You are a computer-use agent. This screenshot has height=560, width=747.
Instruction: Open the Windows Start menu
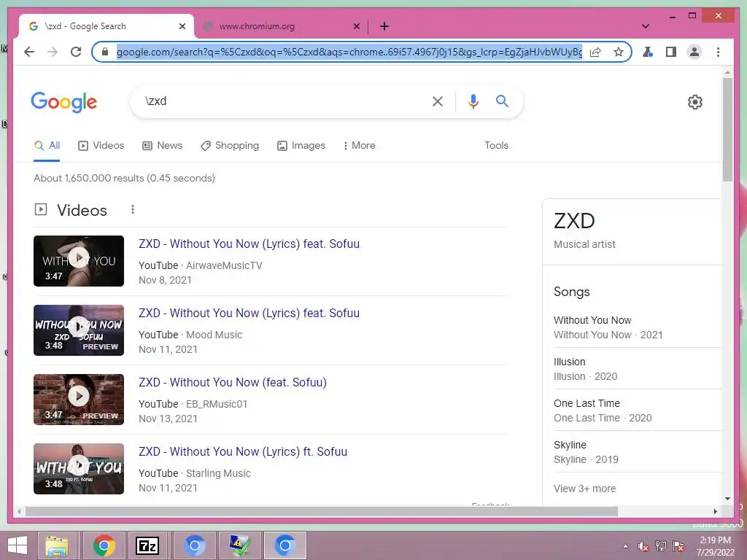(18, 545)
